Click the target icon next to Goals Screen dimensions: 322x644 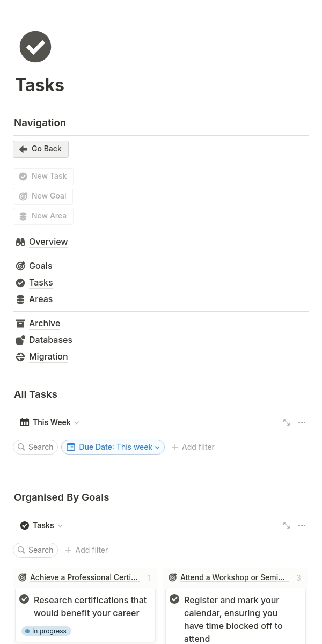point(20,266)
